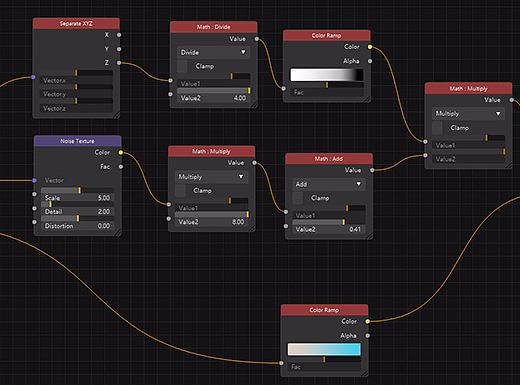Click the purple Vector input socket of Separate XYZ

click(x=33, y=77)
